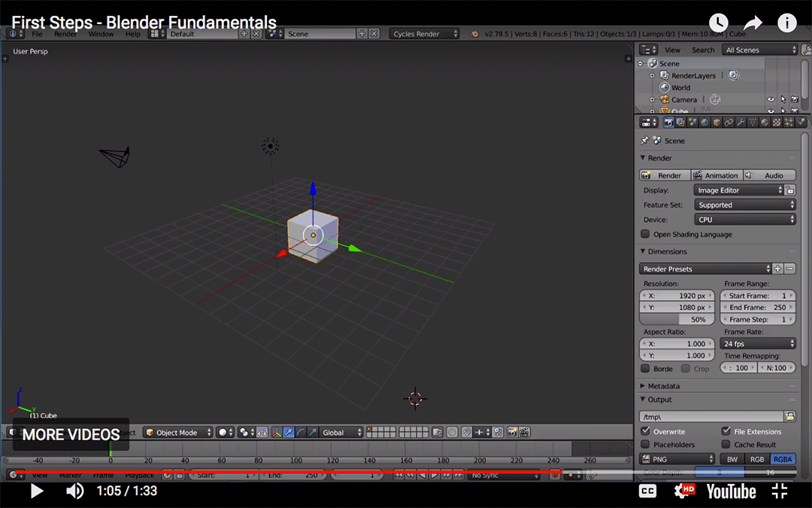
Task: Toggle closed captions CC button
Action: point(648,491)
